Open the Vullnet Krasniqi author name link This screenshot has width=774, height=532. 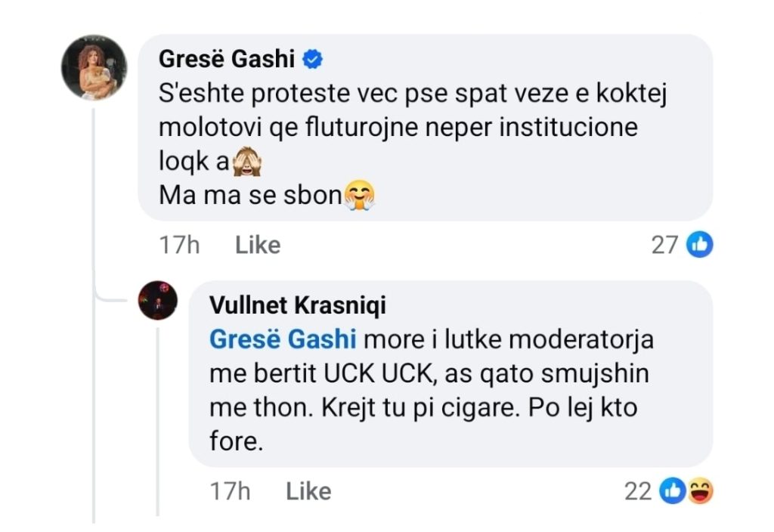[296, 305]
